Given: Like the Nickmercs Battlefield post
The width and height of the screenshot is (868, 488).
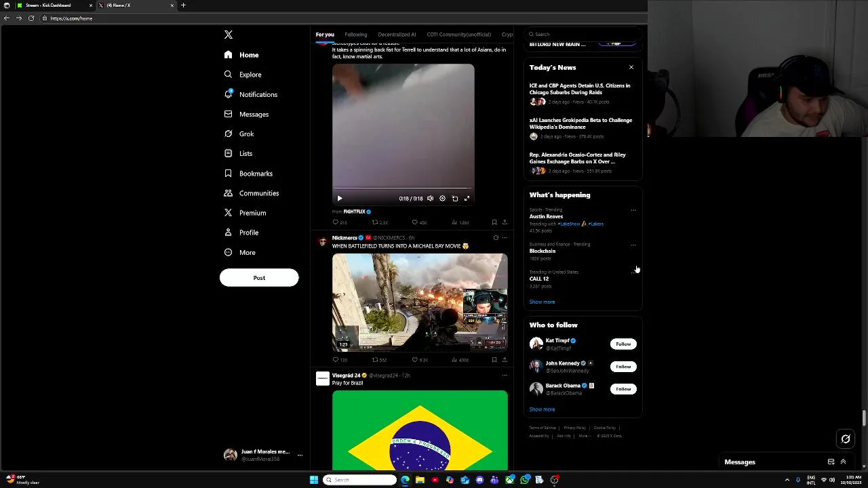Looking at the screenshot, I should [420, 360].
